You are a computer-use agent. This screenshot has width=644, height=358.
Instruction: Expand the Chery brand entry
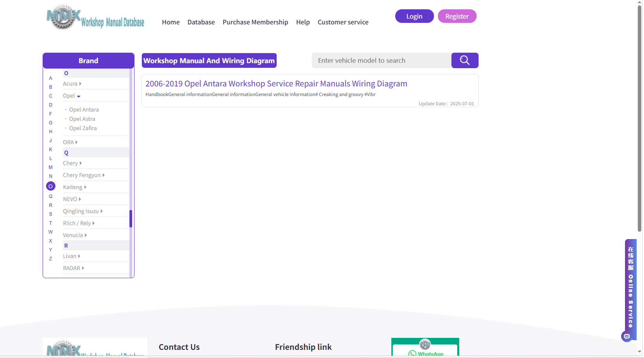pyautogui.click(x=72, y=163)
